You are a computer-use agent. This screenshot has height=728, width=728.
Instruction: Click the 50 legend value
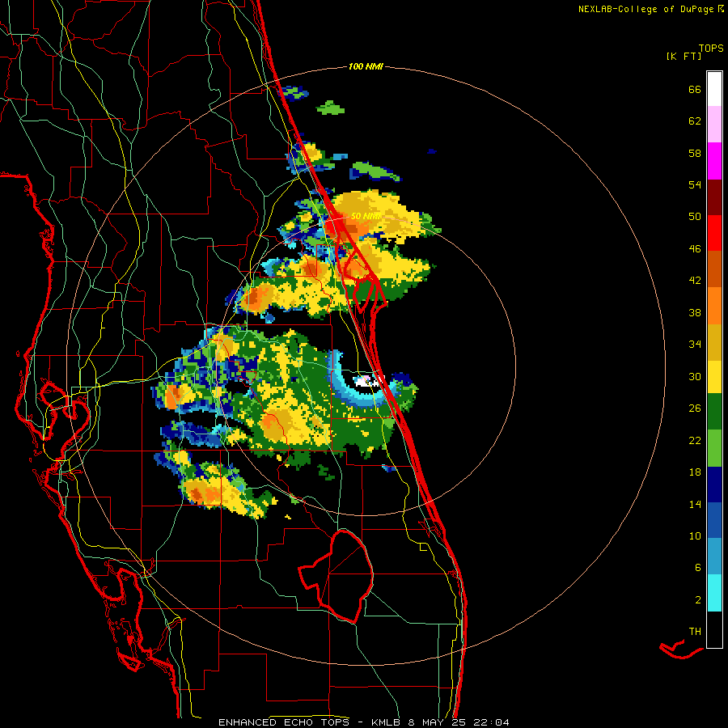695,217
